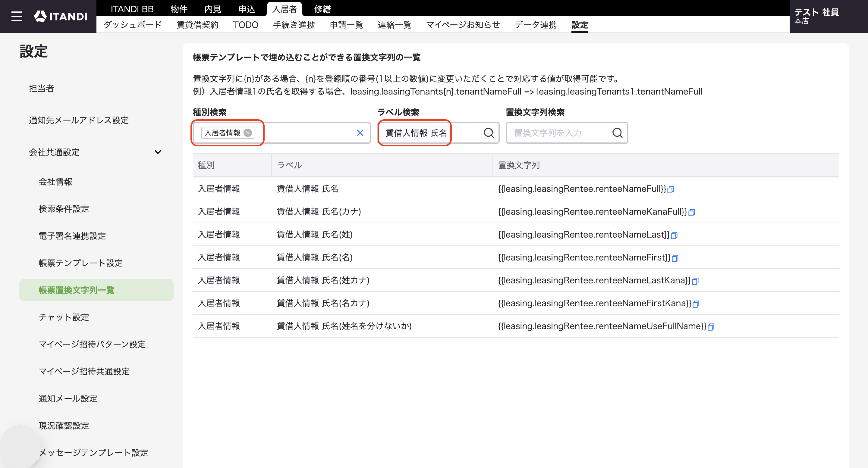Open the テスト 社員 account menu
This screenshot has width=868, height=468.
(x=816, y=16)
